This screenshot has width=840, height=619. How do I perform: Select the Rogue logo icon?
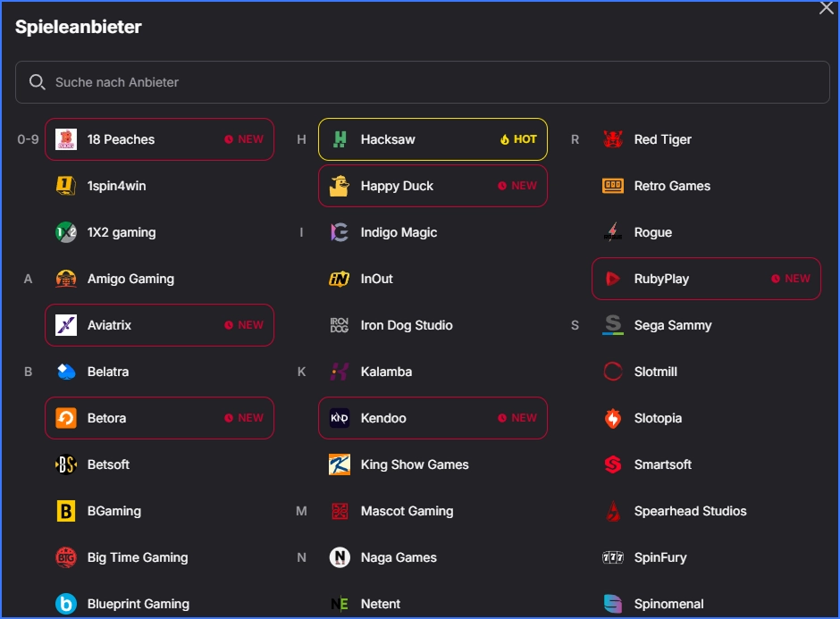[x=613, y=232]
